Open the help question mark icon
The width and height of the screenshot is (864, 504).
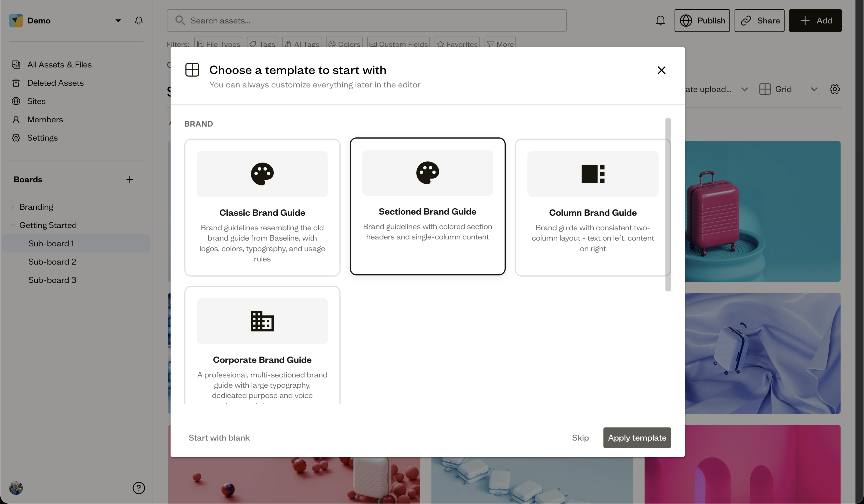(x=139, y=487)
